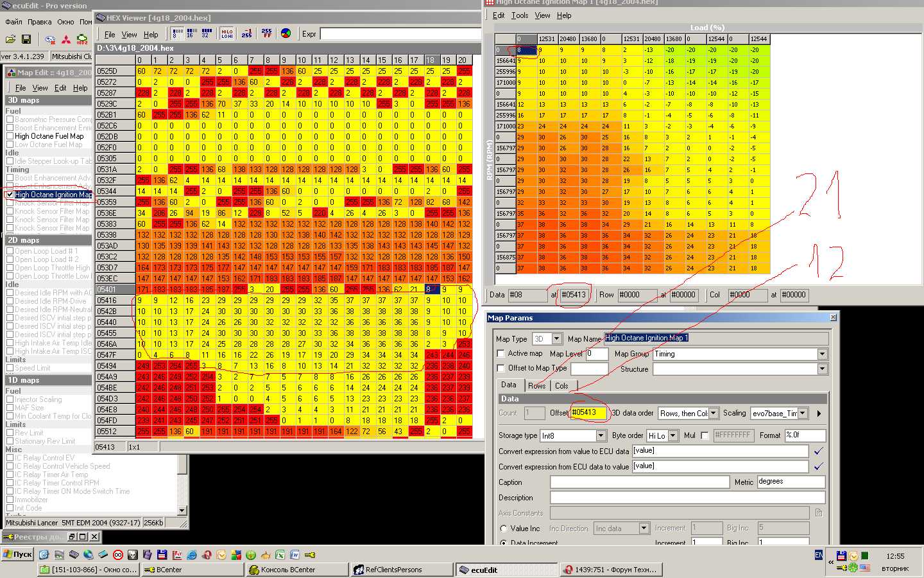The image size is (924, 578).
Task: Click the Map Name text field
Action: tap(716, 338)
